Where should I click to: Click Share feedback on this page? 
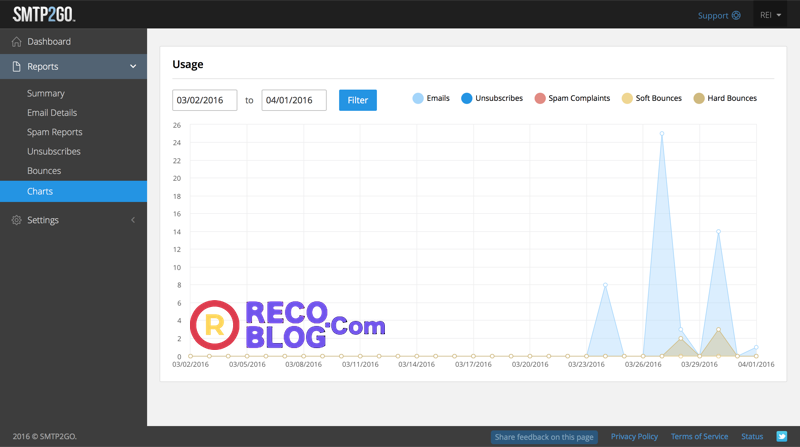[544, 437]
